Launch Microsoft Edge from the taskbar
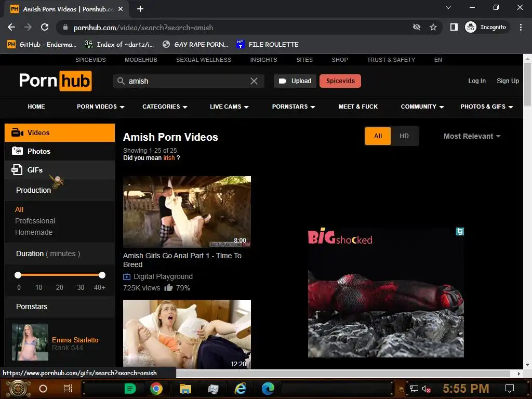532x399 pixels. (x=268, y=389)
